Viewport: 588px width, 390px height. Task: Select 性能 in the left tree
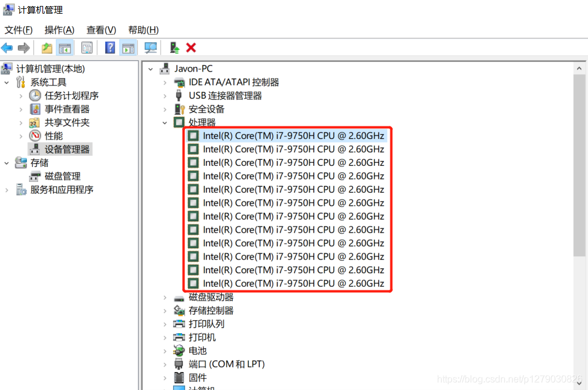(54, 136)
